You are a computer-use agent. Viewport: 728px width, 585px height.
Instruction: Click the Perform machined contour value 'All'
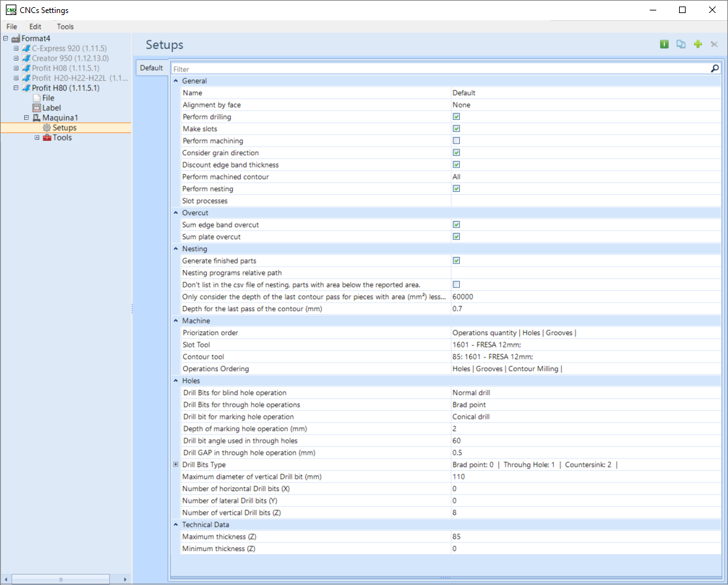click(x=457, y=177)
